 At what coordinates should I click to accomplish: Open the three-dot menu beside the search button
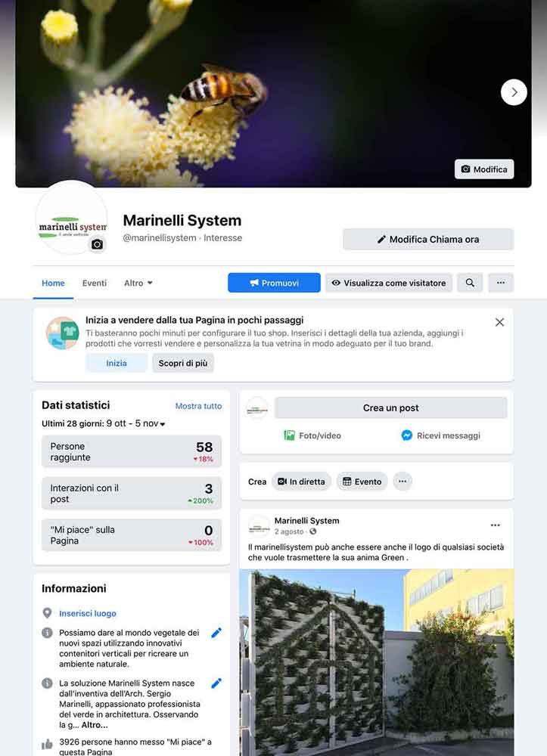tap(501, 283)
